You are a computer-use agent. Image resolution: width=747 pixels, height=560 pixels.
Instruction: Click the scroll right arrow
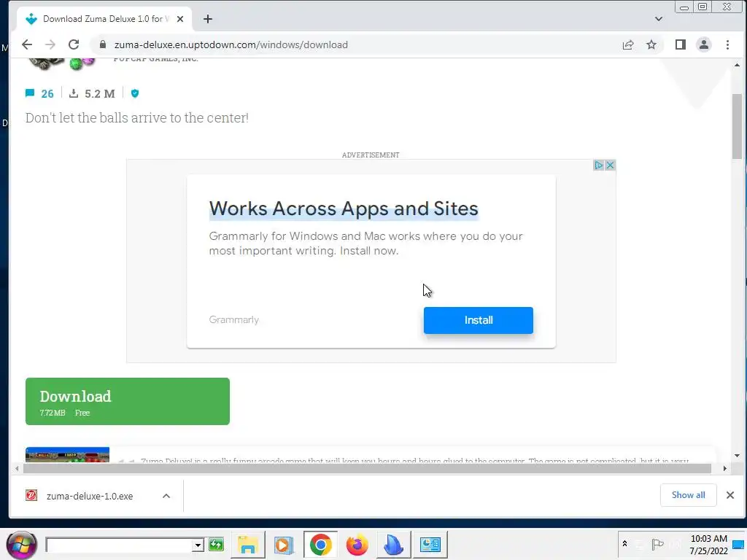724,469
